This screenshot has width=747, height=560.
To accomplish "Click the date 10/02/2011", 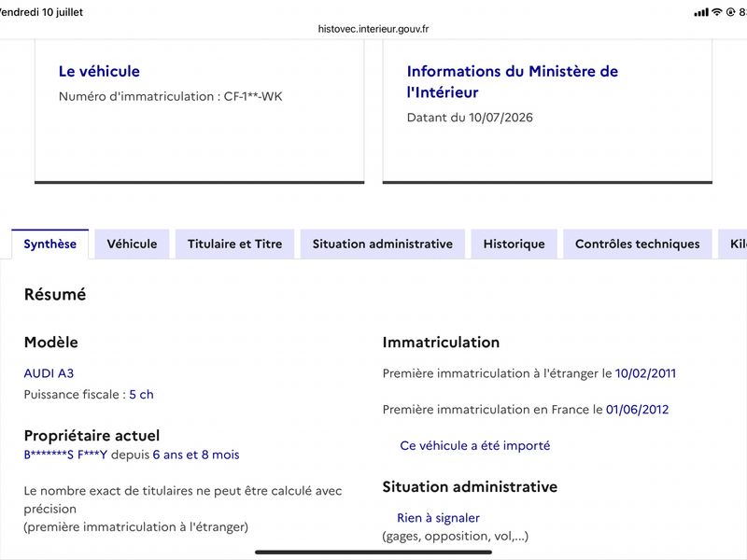I will point(645,373).
